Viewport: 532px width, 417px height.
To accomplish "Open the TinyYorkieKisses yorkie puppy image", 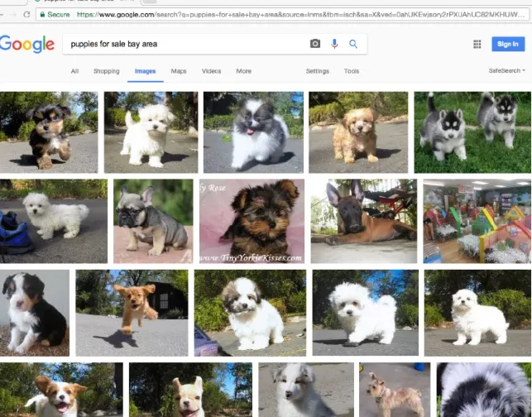I will click(x=252, y=221).
